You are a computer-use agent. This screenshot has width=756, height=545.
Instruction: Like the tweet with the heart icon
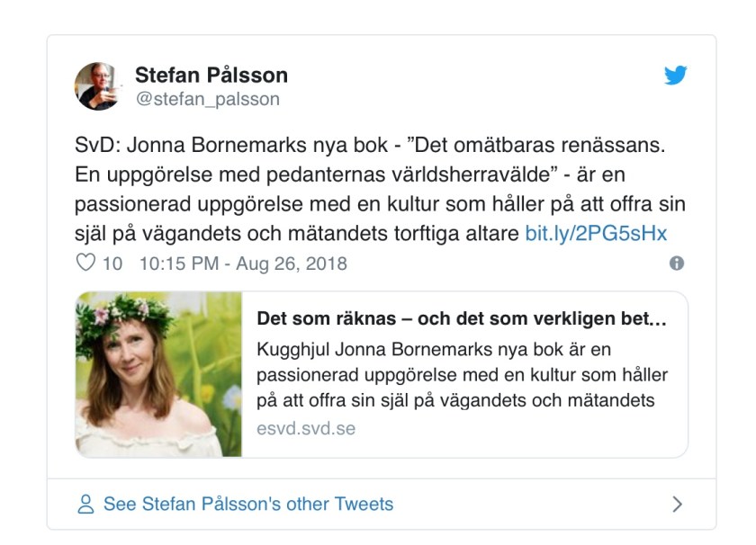[85, 264]
